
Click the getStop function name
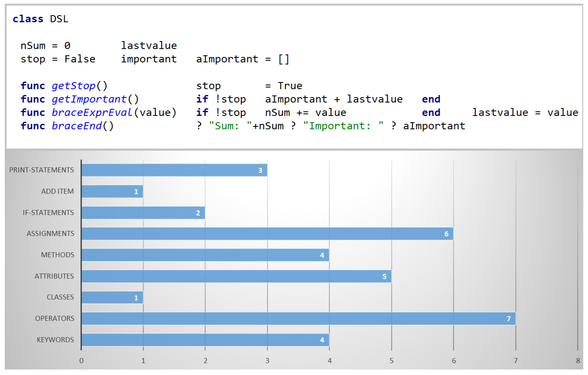tap(73, 86)
